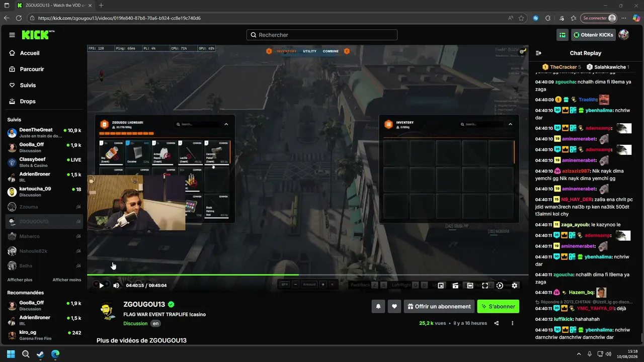
Task: Enter fullscreen video mode
Action: coord(485,286)
